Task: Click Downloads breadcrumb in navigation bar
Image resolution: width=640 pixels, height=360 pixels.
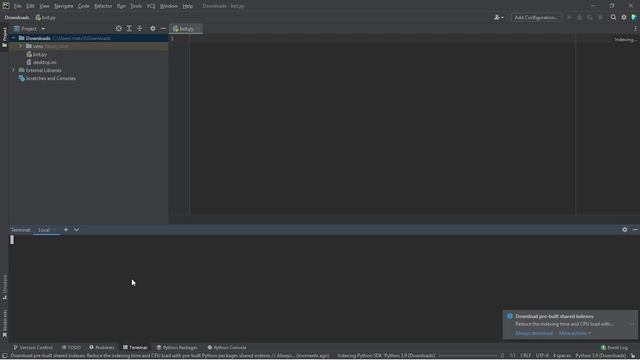Action: [17, 18]
